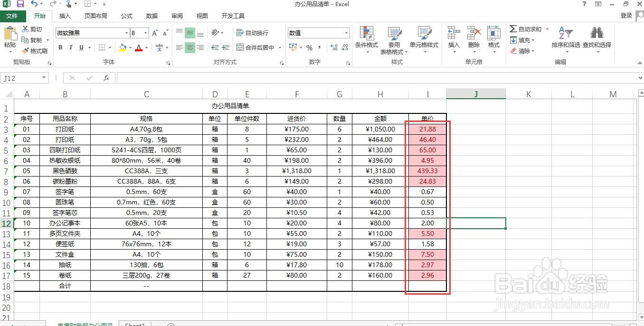Enable 自动换行 wrap text
The height and width of the screenshot is (326, 644).
point(254,32)
